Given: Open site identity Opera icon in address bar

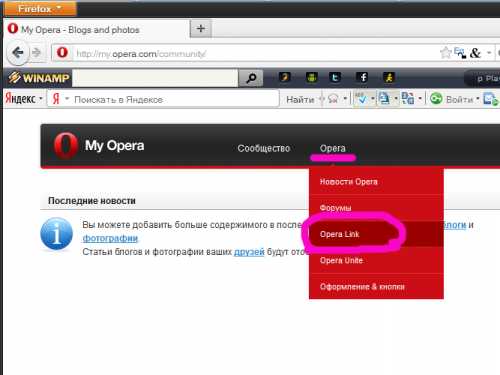Looking at the screenshot, I should 62,53.
